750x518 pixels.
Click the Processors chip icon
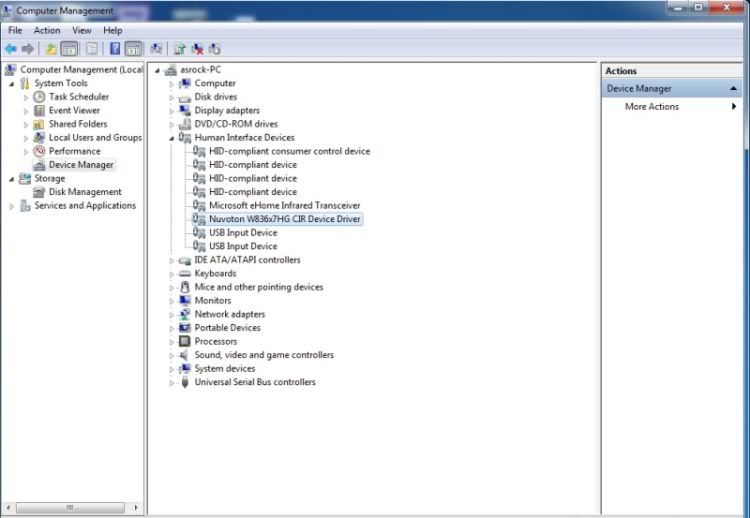(x=185, y=341)
